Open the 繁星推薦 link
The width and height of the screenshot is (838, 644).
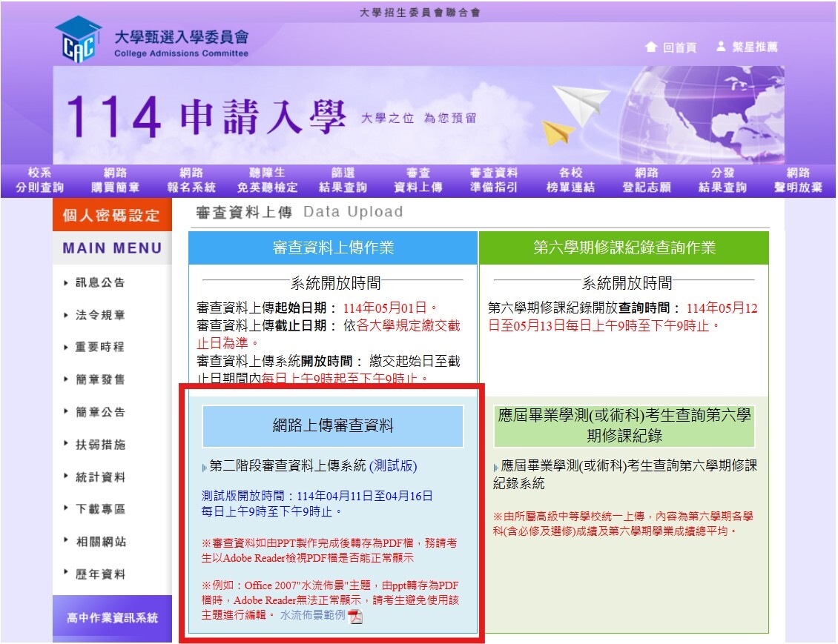[x=755, y=47]
